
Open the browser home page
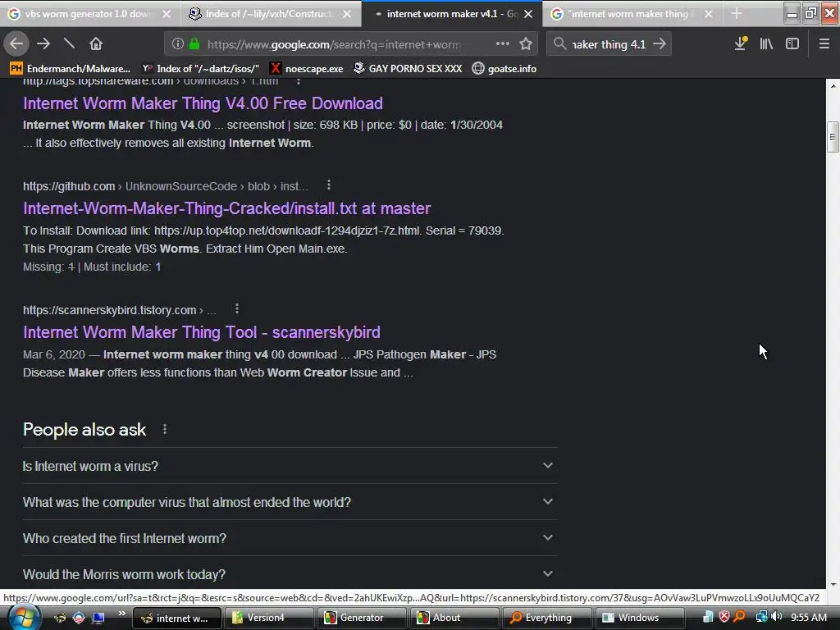click(95, 44)
